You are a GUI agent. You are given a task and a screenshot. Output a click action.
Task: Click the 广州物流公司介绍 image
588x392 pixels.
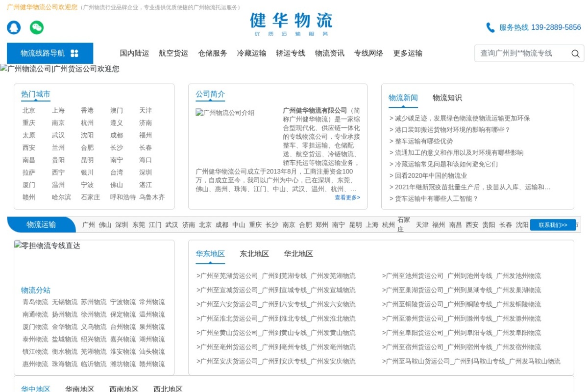(225, 113)
